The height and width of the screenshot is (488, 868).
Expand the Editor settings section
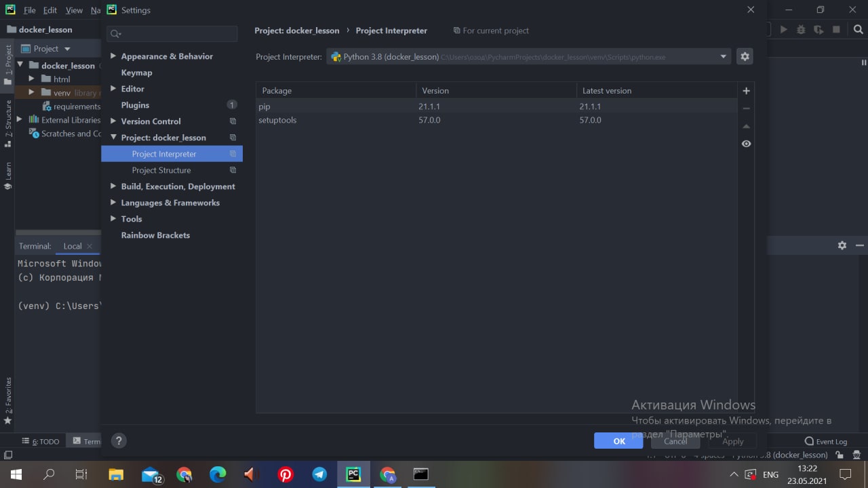coord(113,89)
